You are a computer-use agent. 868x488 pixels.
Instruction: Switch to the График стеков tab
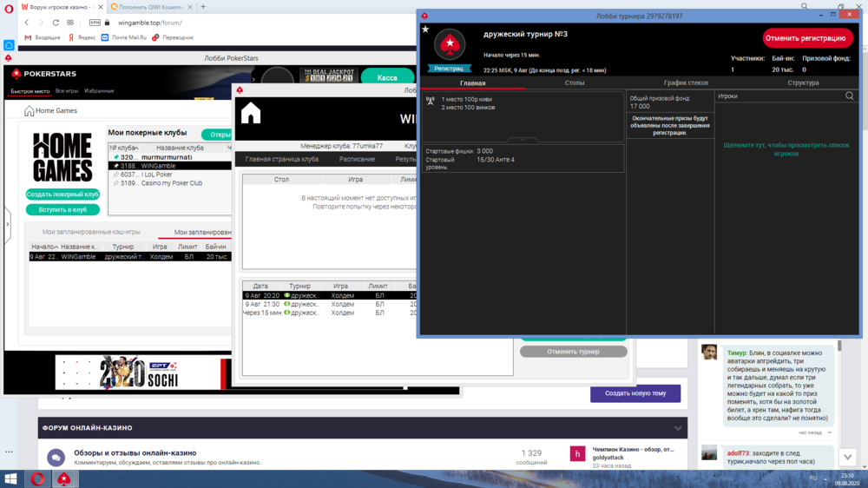click(686, 82)
